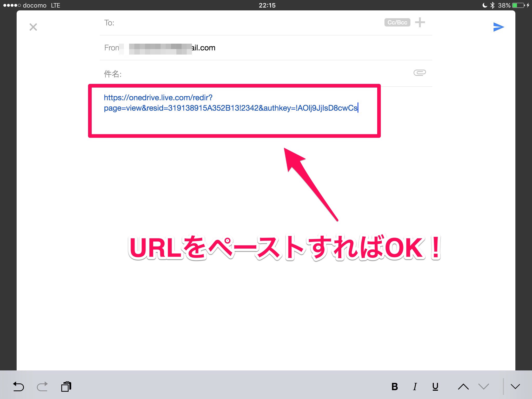Screen dimensions: 532x399
Task: Tap the battery indicator in the status bar
Action: click(518, 5)
